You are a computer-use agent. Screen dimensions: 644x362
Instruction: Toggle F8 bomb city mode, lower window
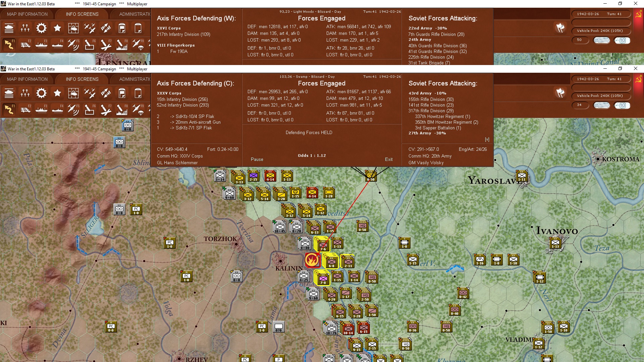click(122, 109)
